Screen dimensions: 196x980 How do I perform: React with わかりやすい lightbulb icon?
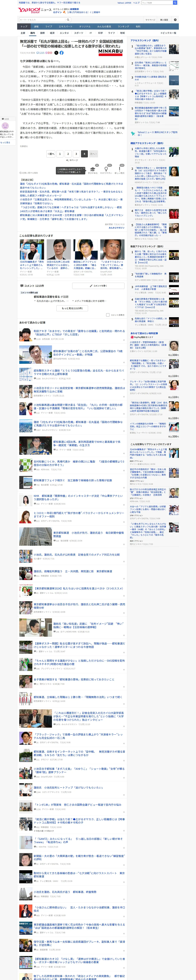click(106, 169)
